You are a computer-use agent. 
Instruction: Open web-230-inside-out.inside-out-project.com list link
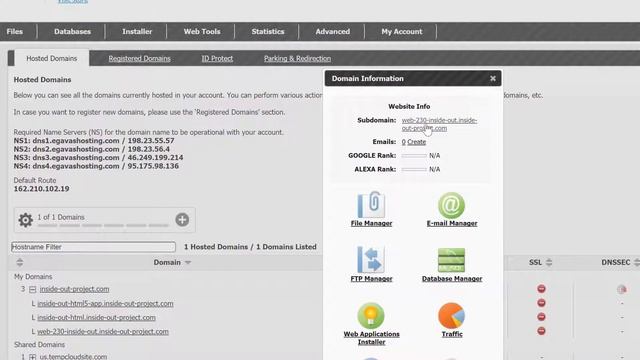pos(103,331)
